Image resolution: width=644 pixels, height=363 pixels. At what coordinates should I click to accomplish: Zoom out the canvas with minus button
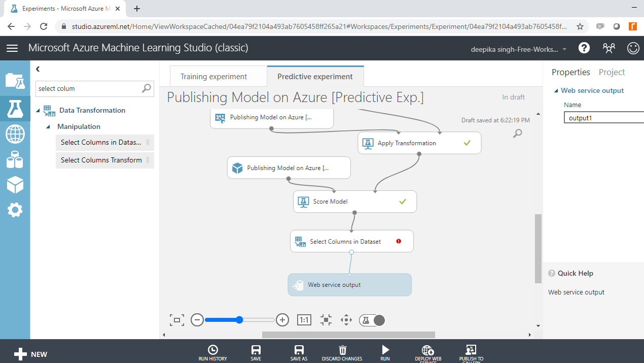(197, 320)
